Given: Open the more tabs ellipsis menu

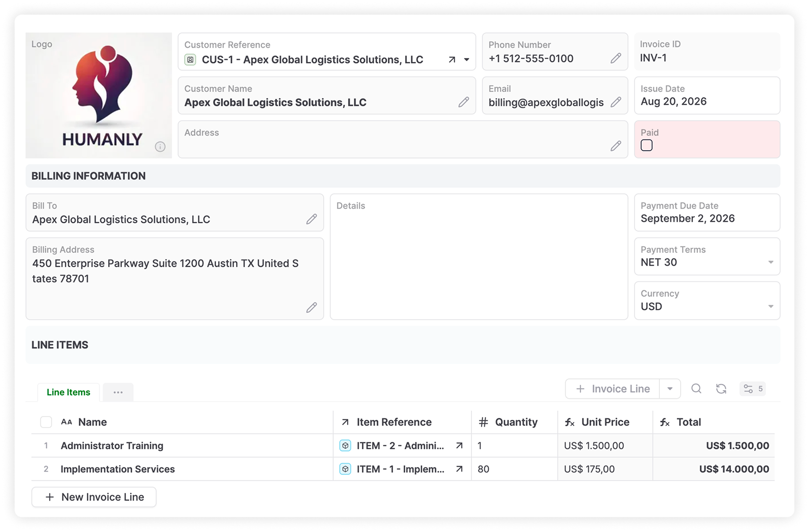Looking at the screenshot, I should point(118,392).
